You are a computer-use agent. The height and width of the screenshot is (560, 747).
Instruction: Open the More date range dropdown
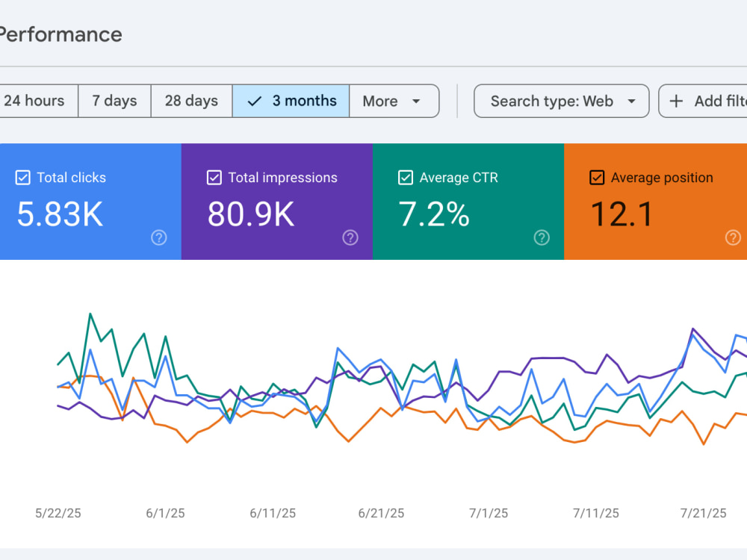coord(394,101)
